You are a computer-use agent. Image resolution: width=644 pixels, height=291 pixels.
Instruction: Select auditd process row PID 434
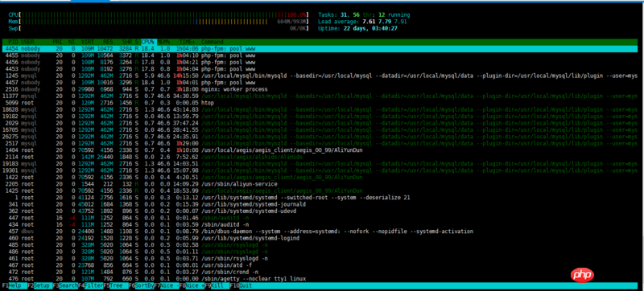point(320,224)
